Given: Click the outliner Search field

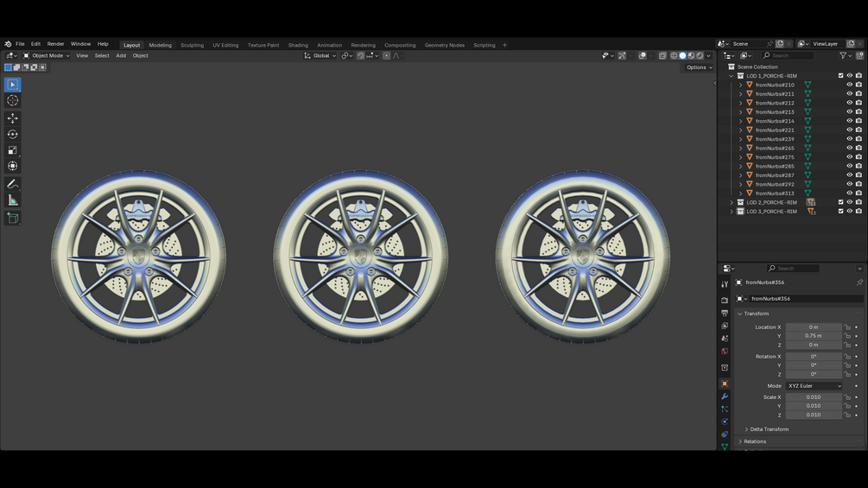Looking at the screenshot, I should [787, 55].
